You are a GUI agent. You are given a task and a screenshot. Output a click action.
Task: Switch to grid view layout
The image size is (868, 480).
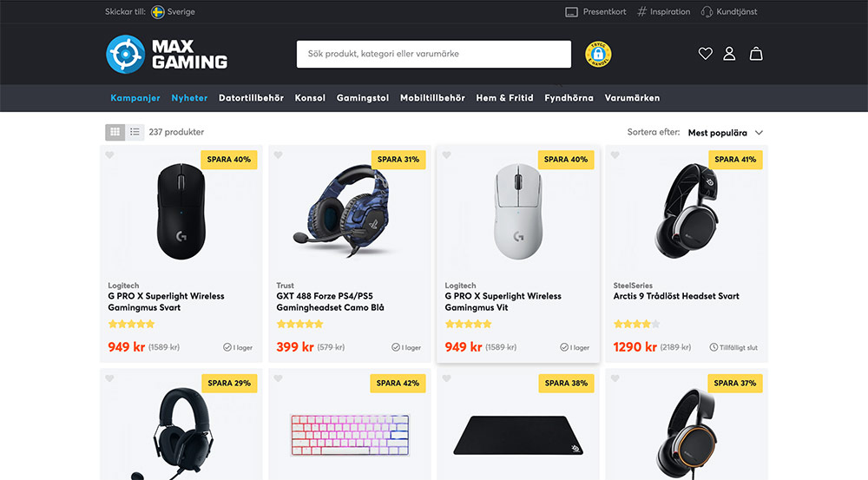tap(115, 132)
